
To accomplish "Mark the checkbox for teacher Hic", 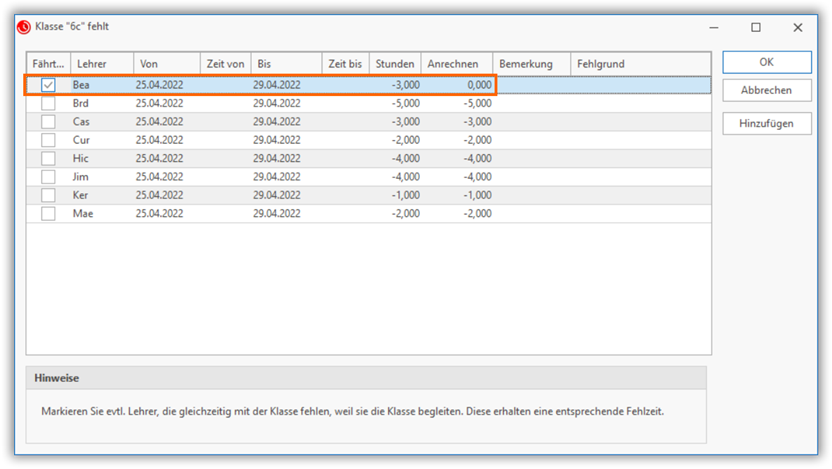I will [x=48, y=158].
